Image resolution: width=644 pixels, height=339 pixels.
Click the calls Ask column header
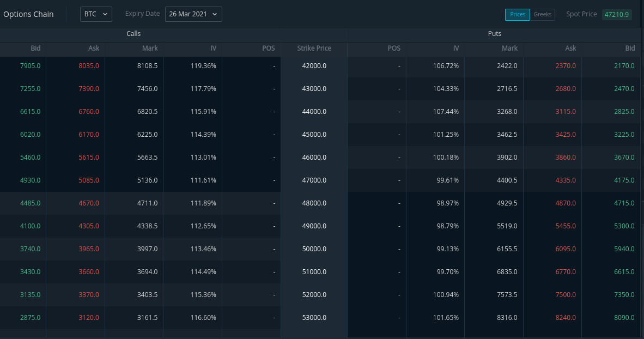pyautogui.click(x=94, y=48)
